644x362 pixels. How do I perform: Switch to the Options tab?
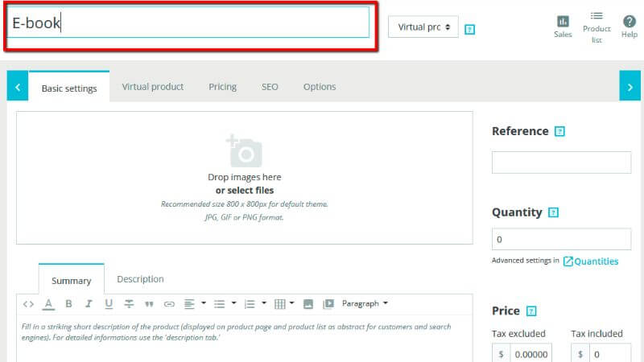(x=320, y=87)
